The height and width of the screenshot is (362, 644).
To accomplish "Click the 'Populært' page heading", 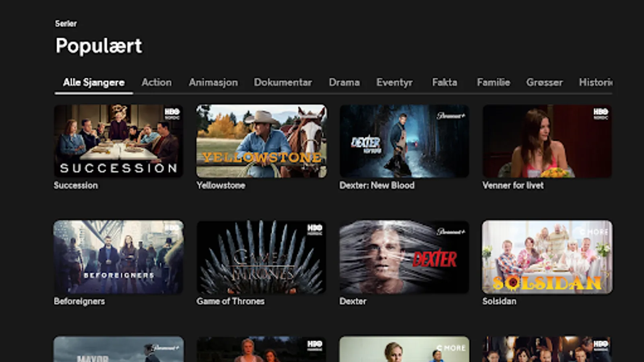I will (99, 45).
